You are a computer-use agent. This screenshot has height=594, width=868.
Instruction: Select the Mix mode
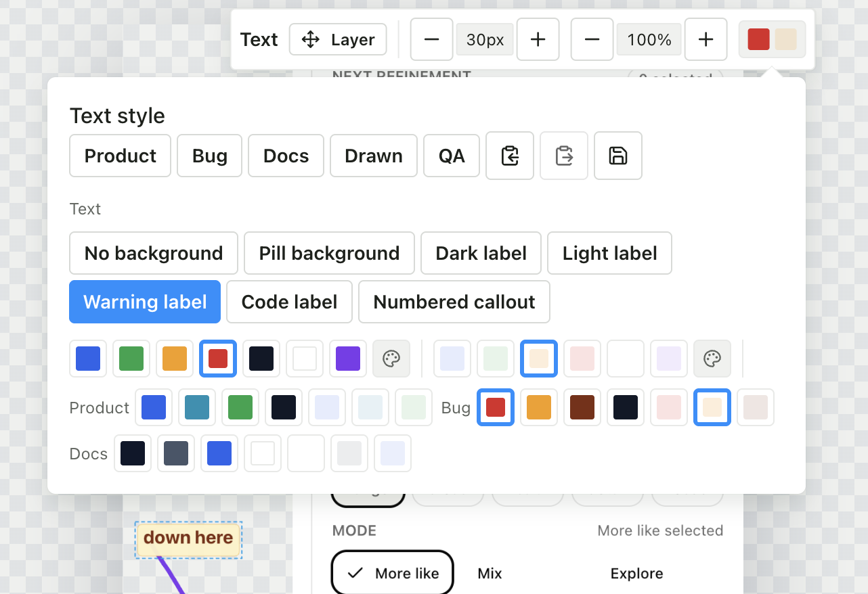tap(490, 574)
